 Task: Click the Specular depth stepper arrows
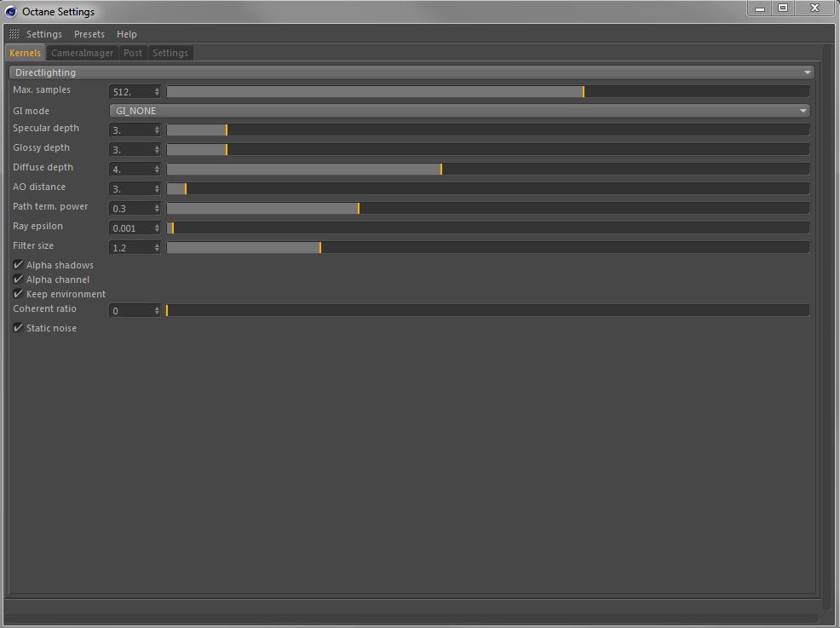click(x=157, y=130)
